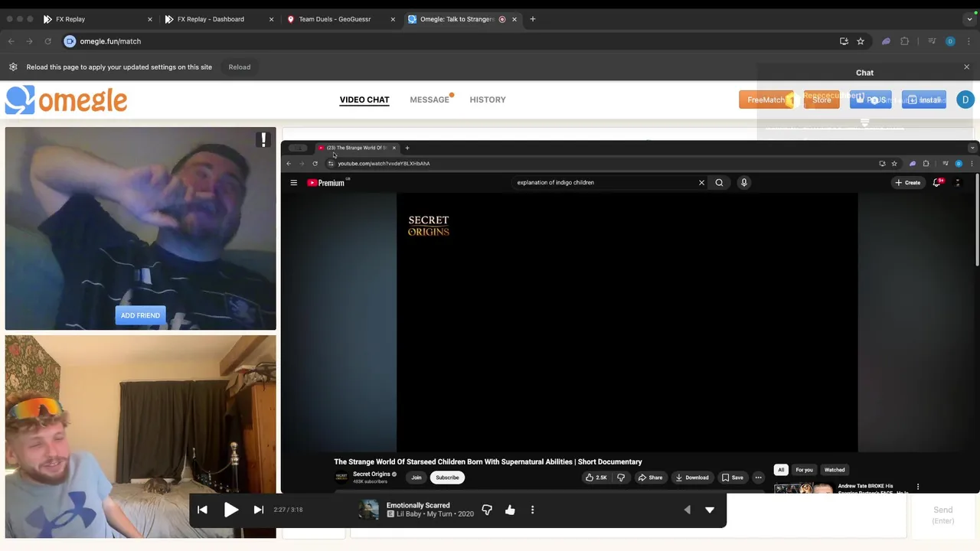The image size is (980, 551).
Task: Bookmark omegle.fun with the star icon
Action: tap(861, 41)
